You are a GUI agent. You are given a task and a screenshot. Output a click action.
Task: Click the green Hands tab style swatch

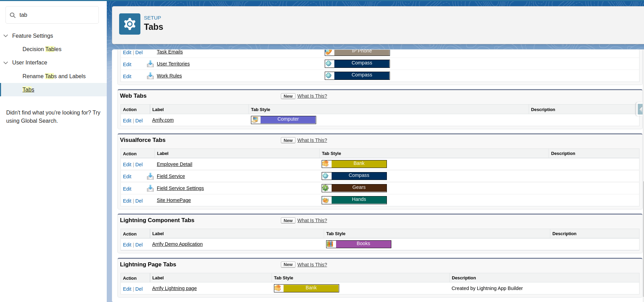pos(359,200)
